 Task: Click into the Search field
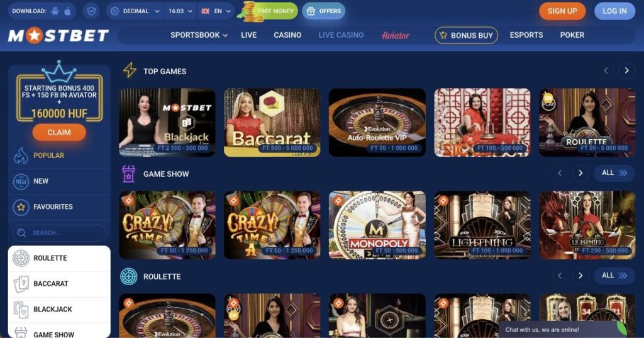pos(59,233)
